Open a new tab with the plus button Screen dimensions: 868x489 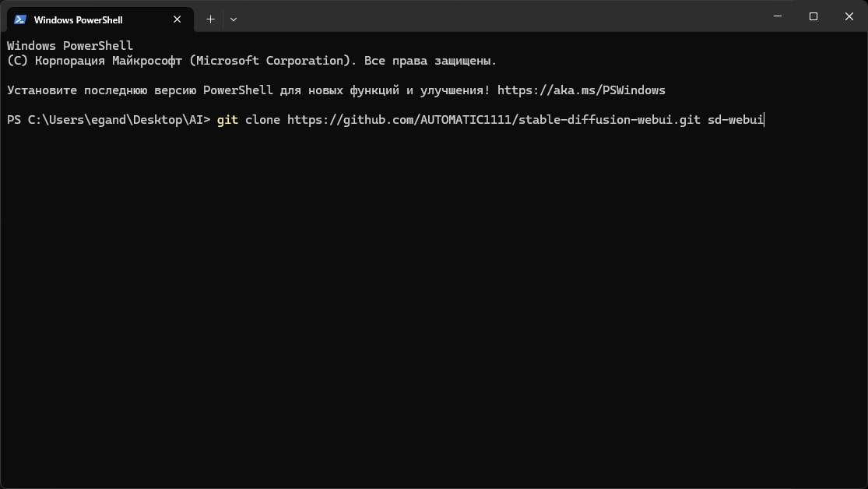(210, 19)
